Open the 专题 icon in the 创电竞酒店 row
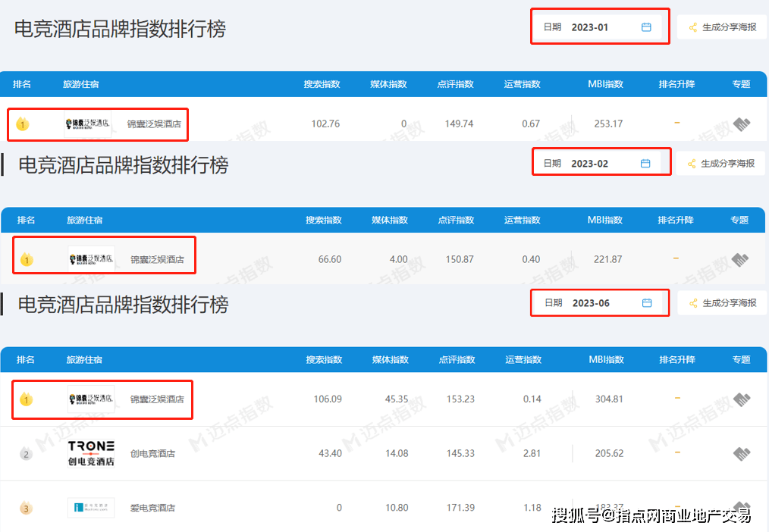 click(x=741, y=453)
